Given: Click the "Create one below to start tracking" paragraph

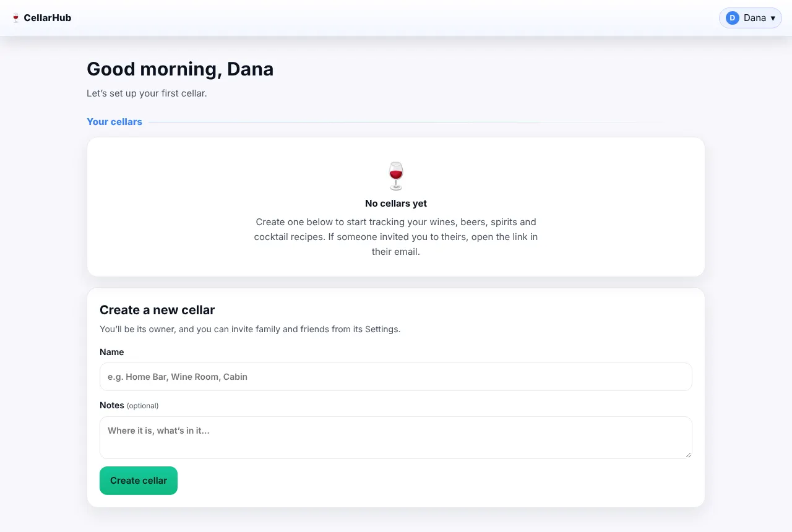Looking at the screenshot, I should click(x=396, y=237).
